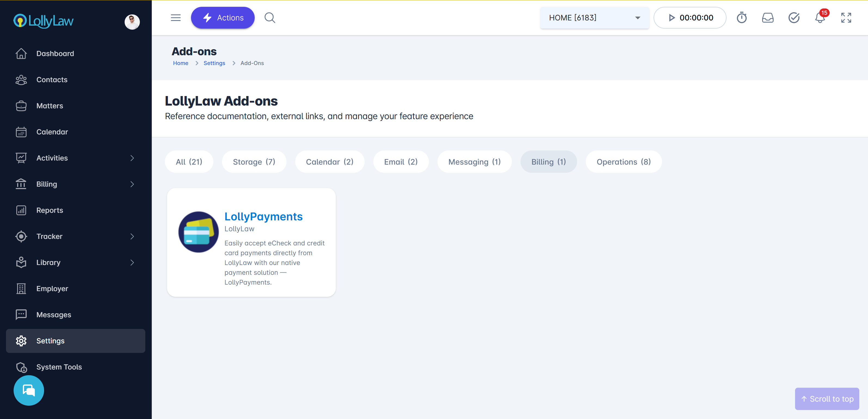Open the Settings breadcrumb link
Viewport: 868px width, 419px height.
[x=214, y=63]
